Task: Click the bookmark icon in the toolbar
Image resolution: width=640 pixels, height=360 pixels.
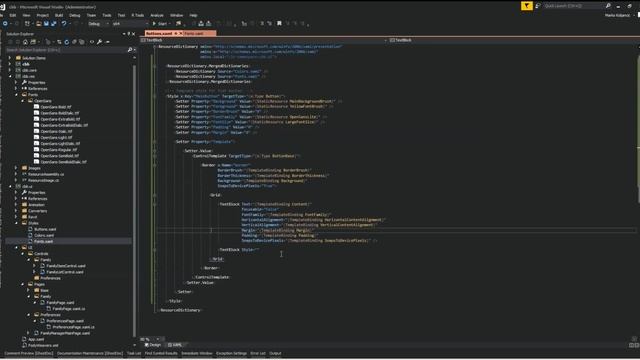Action: pos(279,24)
